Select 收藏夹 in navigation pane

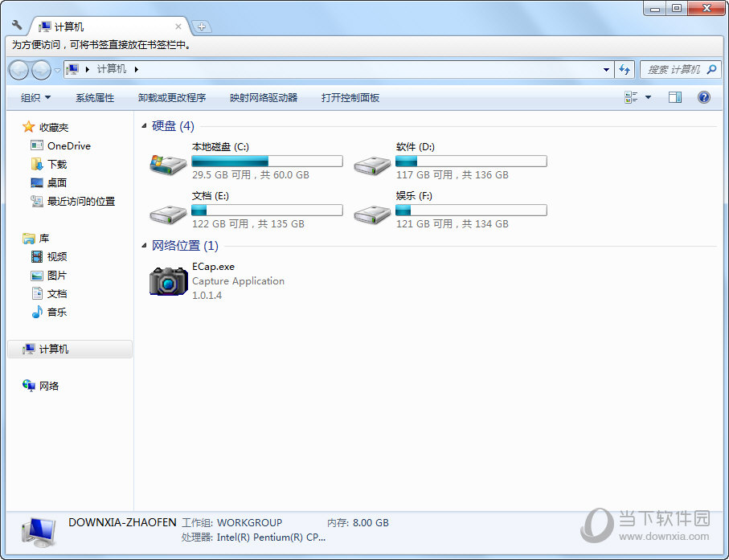(x=46, y=127)
